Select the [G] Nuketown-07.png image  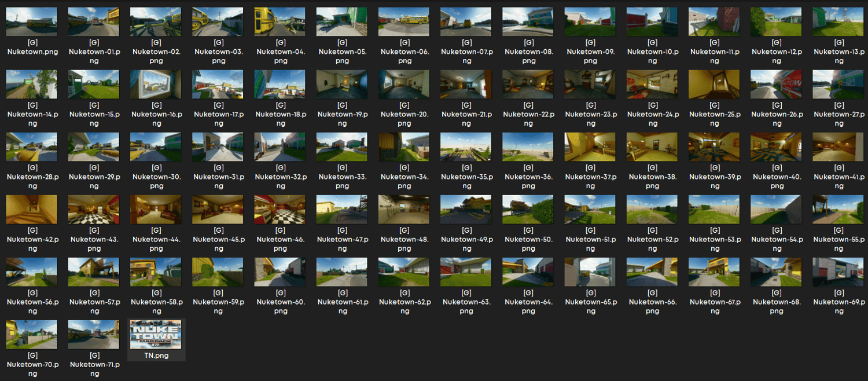tap(466, 22)
